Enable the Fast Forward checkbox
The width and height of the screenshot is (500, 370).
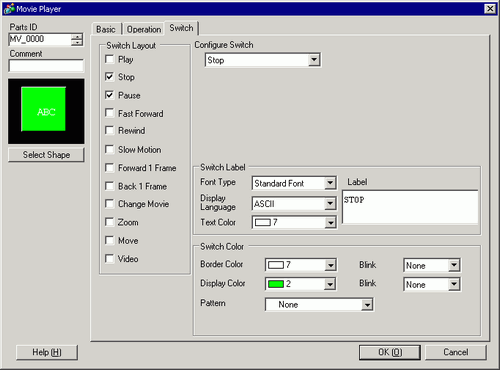(109, 113)
